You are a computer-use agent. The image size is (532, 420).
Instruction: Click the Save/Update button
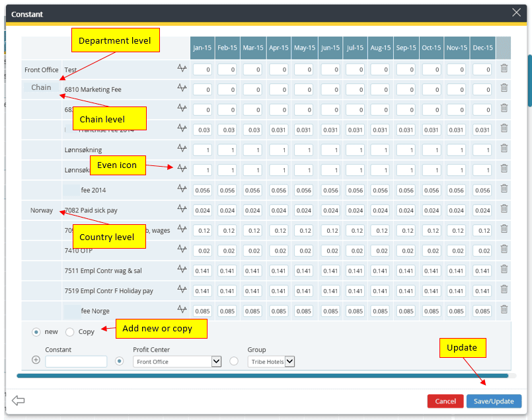[x=494, y=401]
